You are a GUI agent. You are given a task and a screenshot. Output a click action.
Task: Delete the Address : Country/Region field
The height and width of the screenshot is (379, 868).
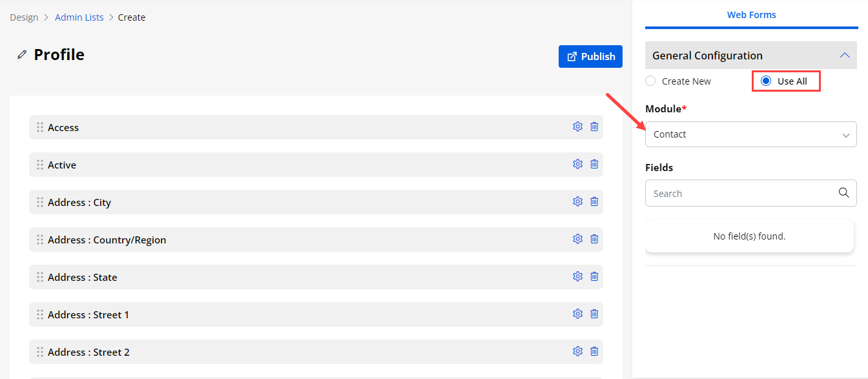click(x=594, y=239)
